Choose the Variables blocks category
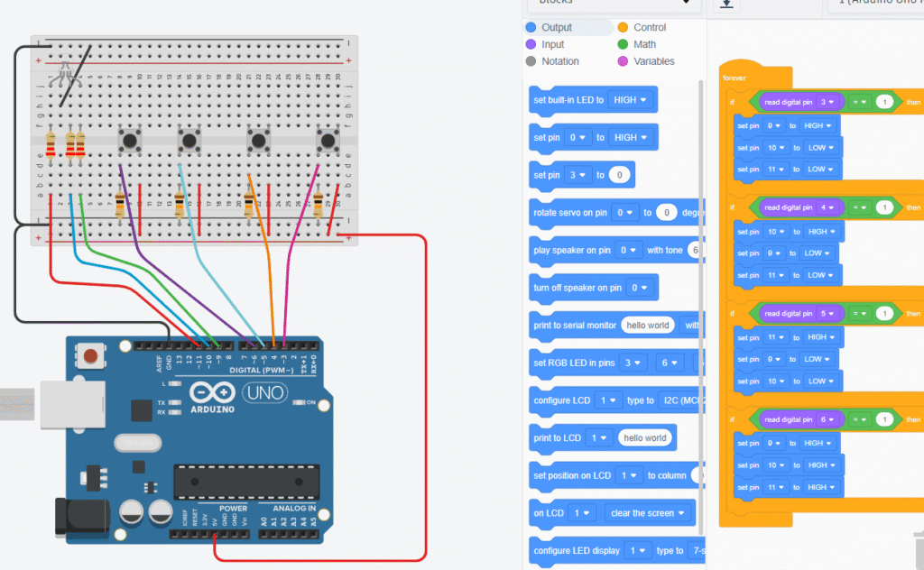This screenshot has height=570, width=924. click(x=653, y=61)
